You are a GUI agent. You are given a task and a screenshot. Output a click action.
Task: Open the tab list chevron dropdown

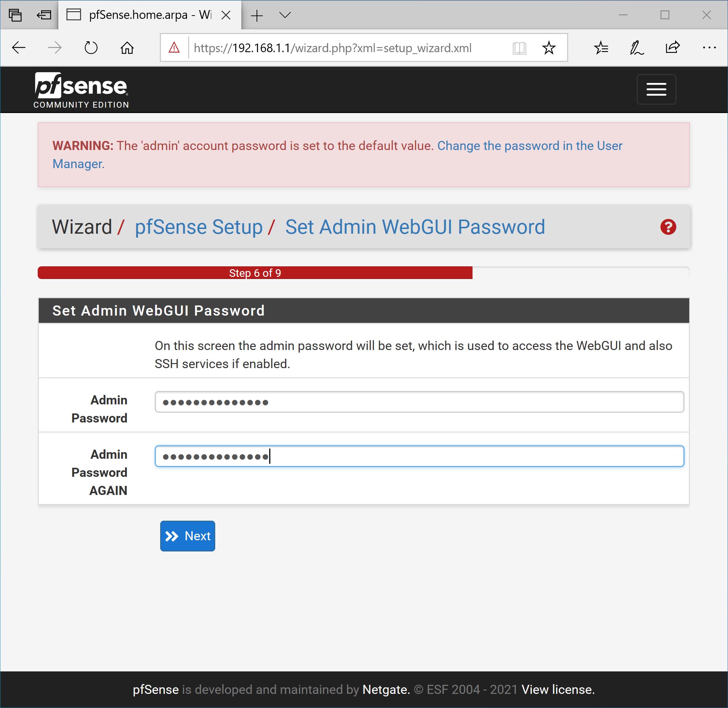284,15
